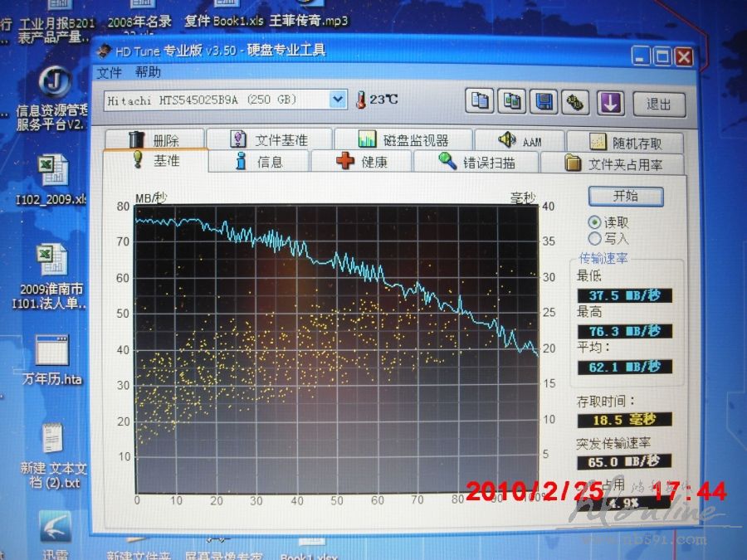Click the 退出 button
The height and width of the screenshot is (560, 747).
[659, 104]
